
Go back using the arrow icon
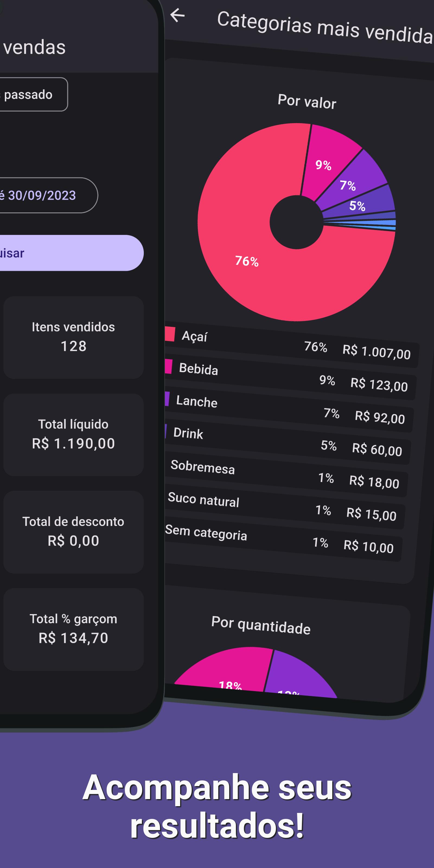click(x=177, y=15)
